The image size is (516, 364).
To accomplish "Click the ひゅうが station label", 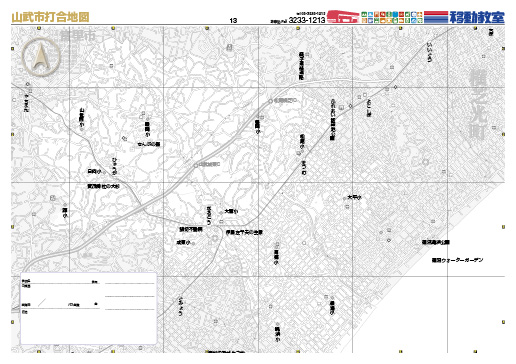I will [x=114, y=166].
